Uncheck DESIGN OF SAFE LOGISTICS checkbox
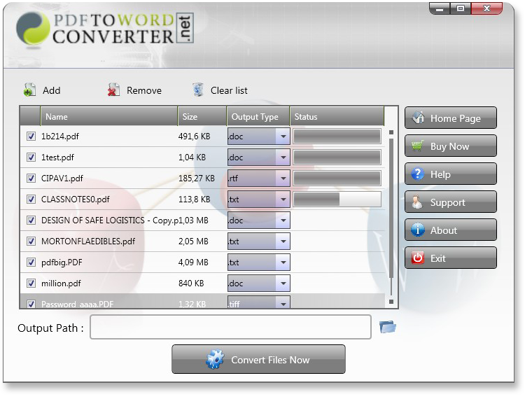This screenshot has height=399, width=532. click(31, 220)
